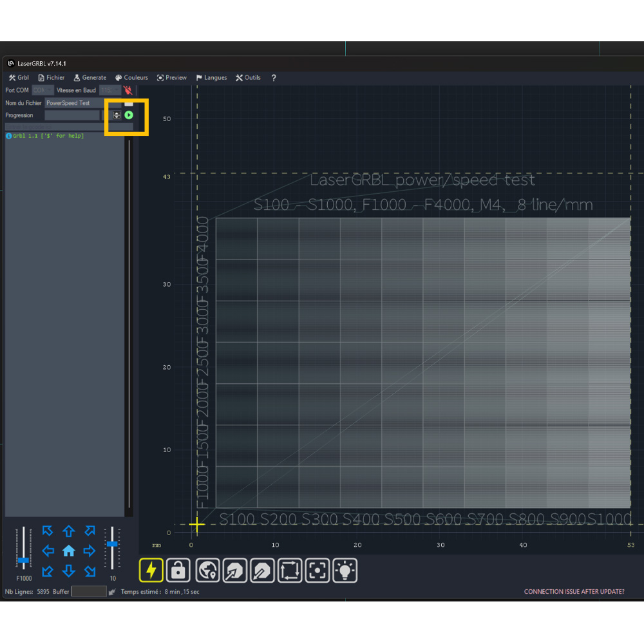This screenshot has height=644, width=644.
Task: Jog diagonally up-right with the arrow
Action: point(90,531)
